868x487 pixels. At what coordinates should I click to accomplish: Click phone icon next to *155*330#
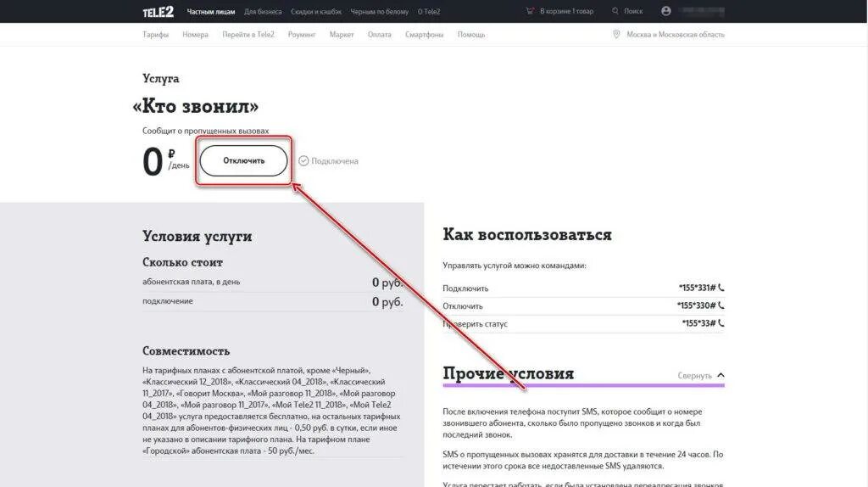pyautogui.click(x=721, y=305)
